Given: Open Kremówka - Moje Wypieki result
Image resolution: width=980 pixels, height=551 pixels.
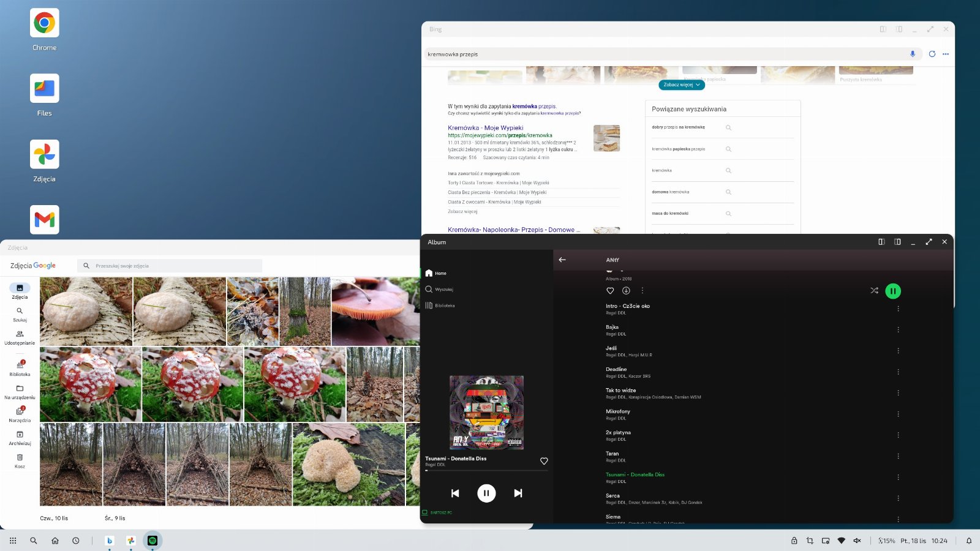Looking at the screenshot, I should click(x=485, y=128).
